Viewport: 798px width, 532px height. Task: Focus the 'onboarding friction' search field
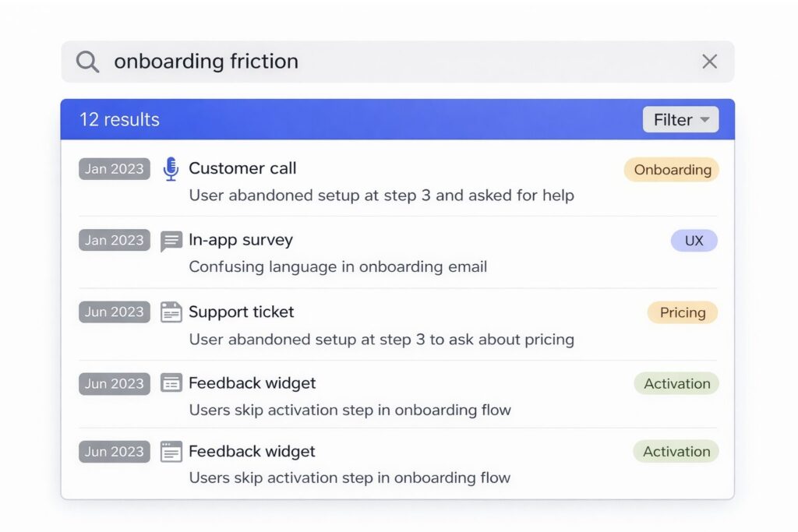(390, 62)
